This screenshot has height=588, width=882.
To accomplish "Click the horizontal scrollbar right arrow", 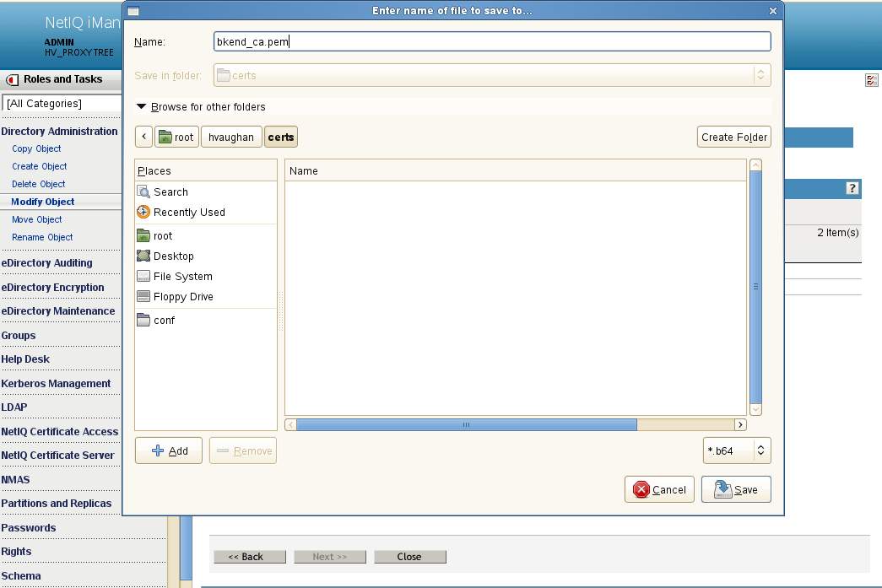I will [740, 425].
